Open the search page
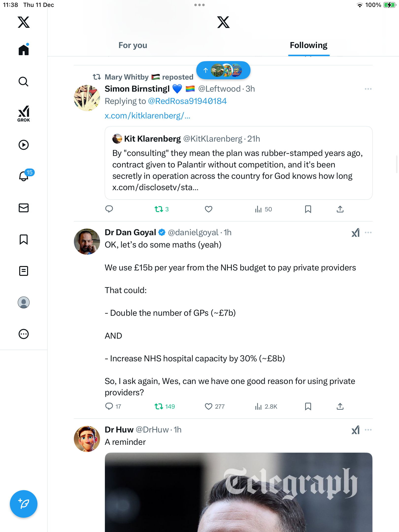The width and height of the screenshot is (399, 532). 24,82
